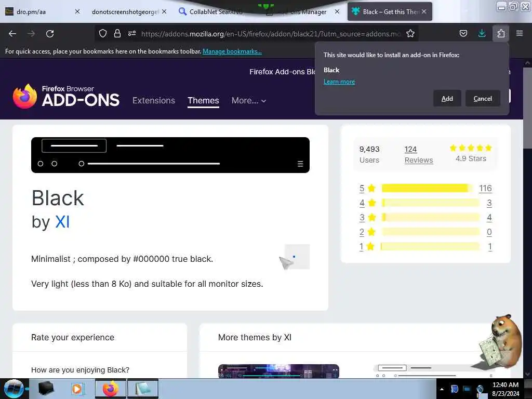Filter reviews by 1 star

pyautogui.click(x=367, y=247)
